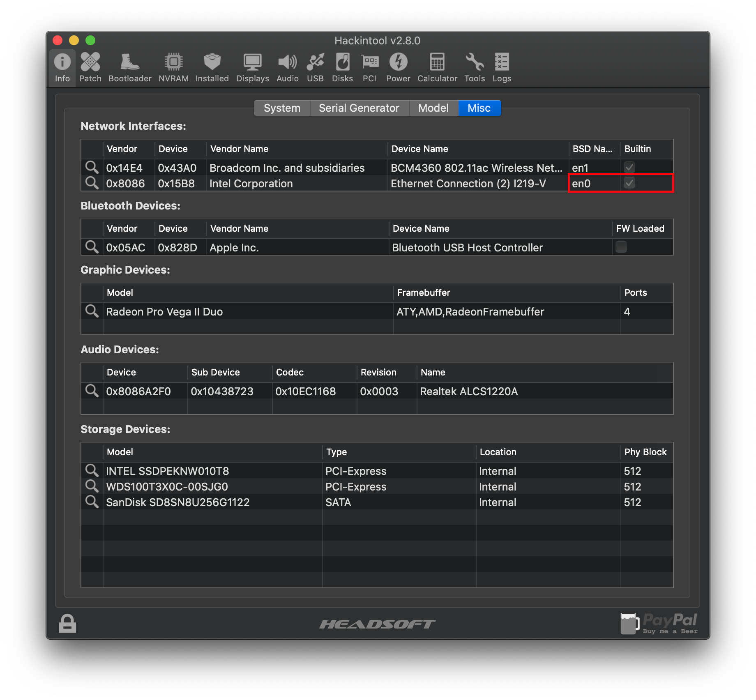The height and width of the screenshot is (700, 756).
Task: Click the PayPal Buy me a Beer link
Action: point(659,624)
